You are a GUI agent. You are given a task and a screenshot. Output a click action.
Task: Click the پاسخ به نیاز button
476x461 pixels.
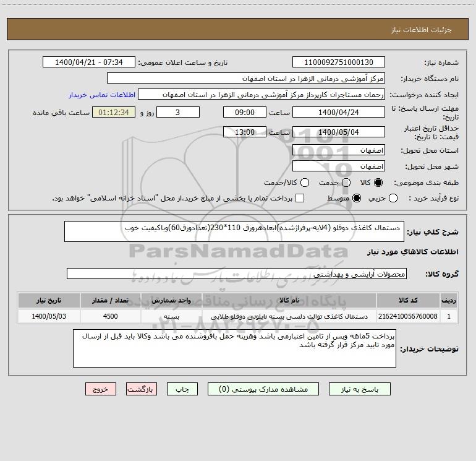pyautogui.click(x=359, y=389)
